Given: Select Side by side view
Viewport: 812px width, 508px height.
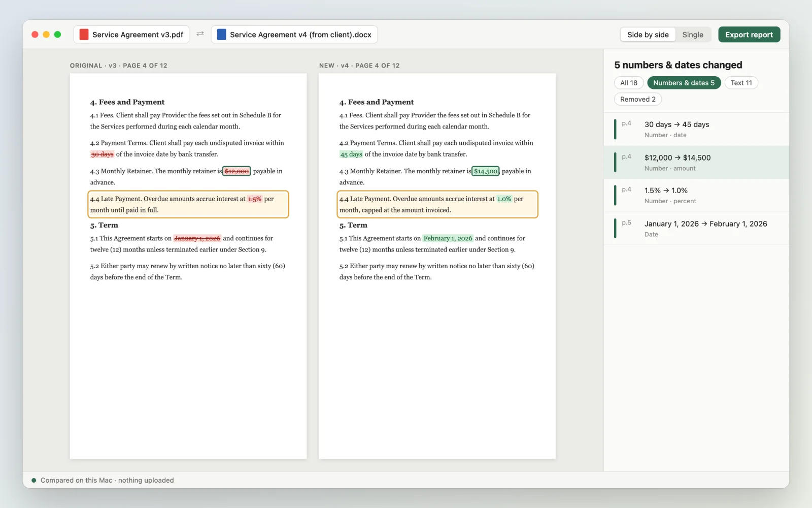Looking at the screenshot, I should 648,35.
